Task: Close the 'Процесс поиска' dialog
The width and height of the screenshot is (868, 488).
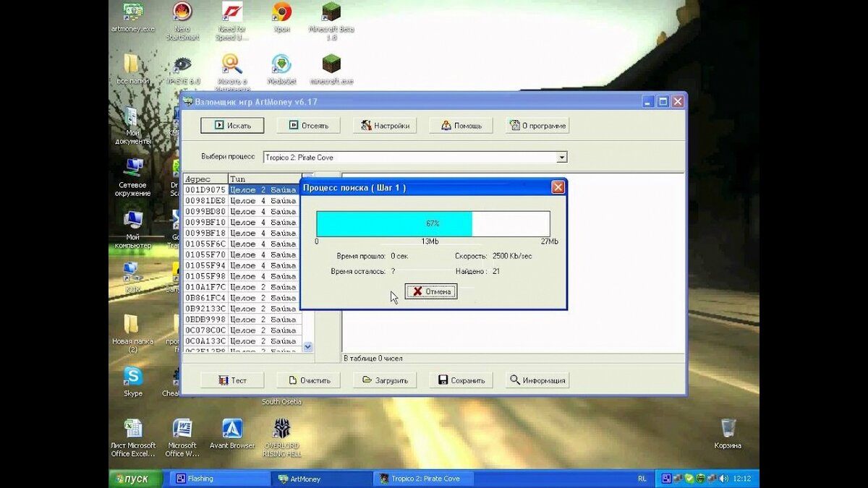Action: (x=558, y=187)
